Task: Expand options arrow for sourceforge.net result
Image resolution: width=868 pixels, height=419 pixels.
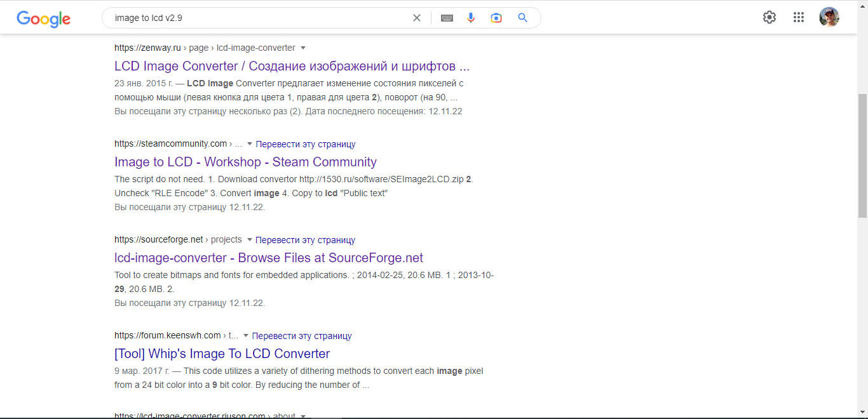Action: click(250, 240)
